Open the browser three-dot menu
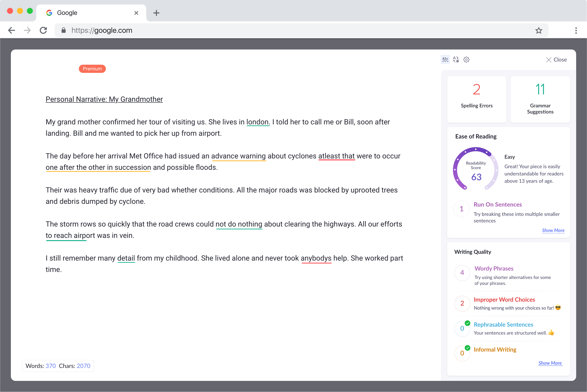 point(576,30)
